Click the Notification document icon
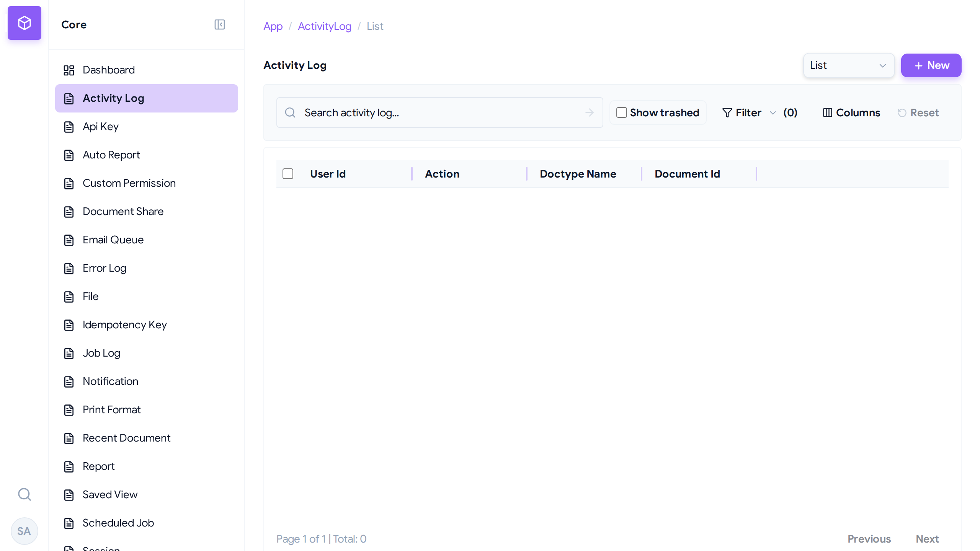 click(69, 381)
